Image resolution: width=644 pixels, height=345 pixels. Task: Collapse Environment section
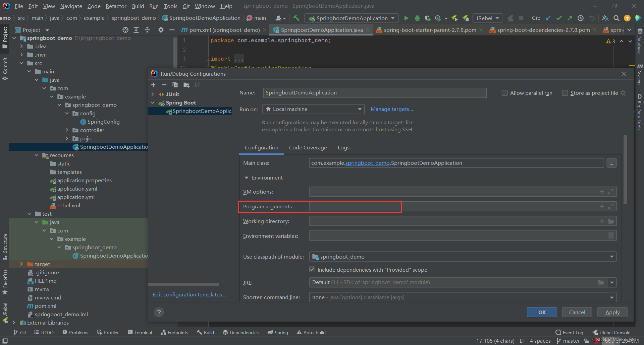247,178
